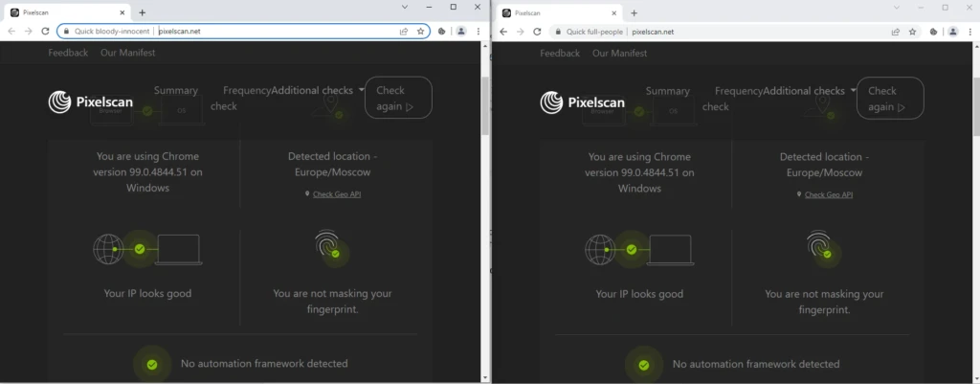Screen dimensions: 980x384
Task: Bookmark this page in the left window
Action: [421, 31]
